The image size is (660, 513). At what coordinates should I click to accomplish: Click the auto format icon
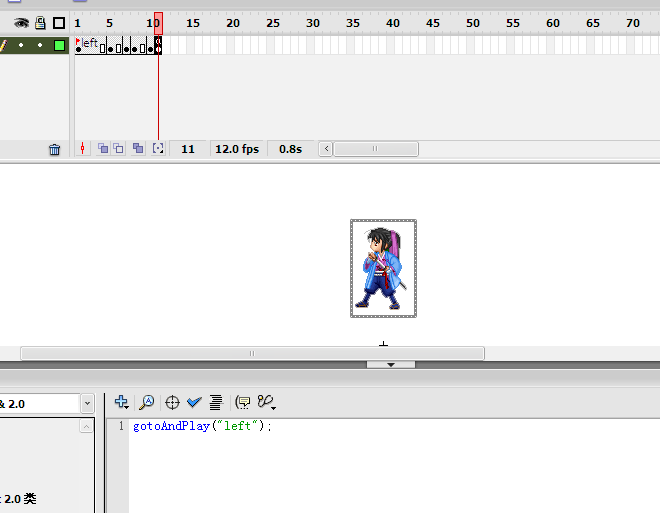click(216, 402)
